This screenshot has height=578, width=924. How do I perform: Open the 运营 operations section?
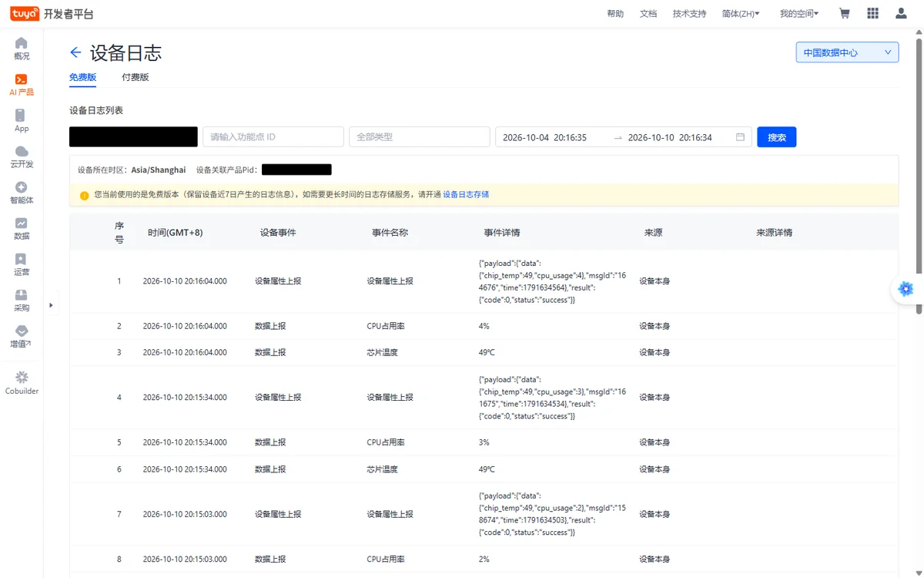[22, 264]
